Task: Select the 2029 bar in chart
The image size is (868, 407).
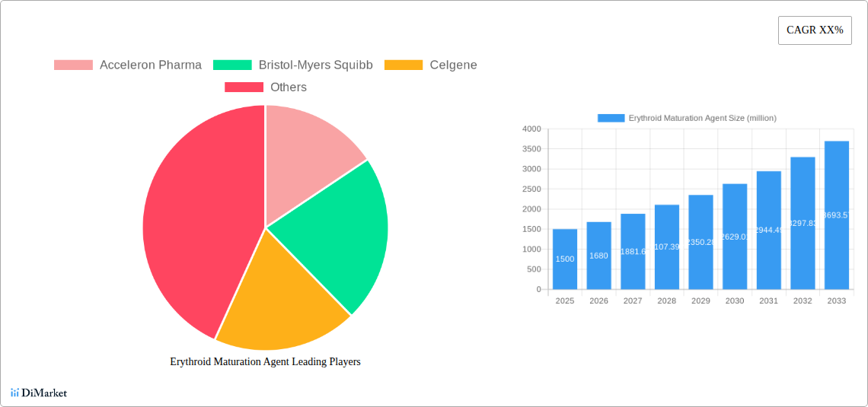Action: (700, 242)
